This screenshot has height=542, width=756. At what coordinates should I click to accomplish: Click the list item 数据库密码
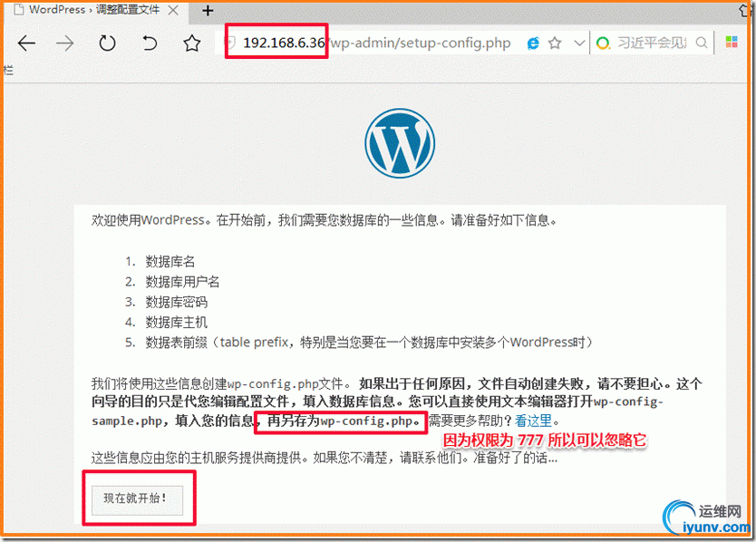[177, 303]
